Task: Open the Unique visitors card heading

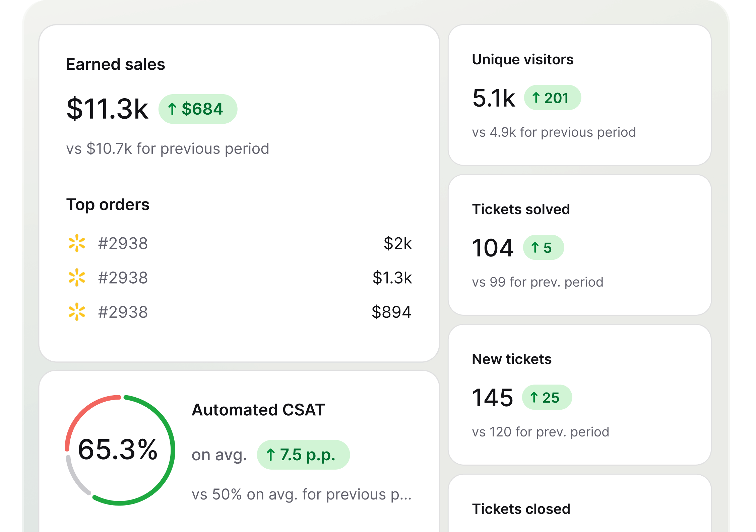Action: click(x=522, y=60)
